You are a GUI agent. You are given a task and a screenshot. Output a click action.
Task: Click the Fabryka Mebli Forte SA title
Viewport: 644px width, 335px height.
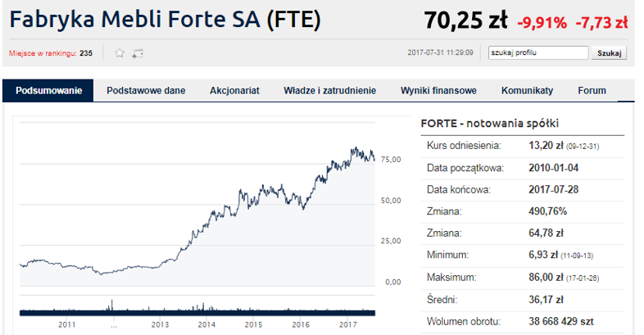164,21
